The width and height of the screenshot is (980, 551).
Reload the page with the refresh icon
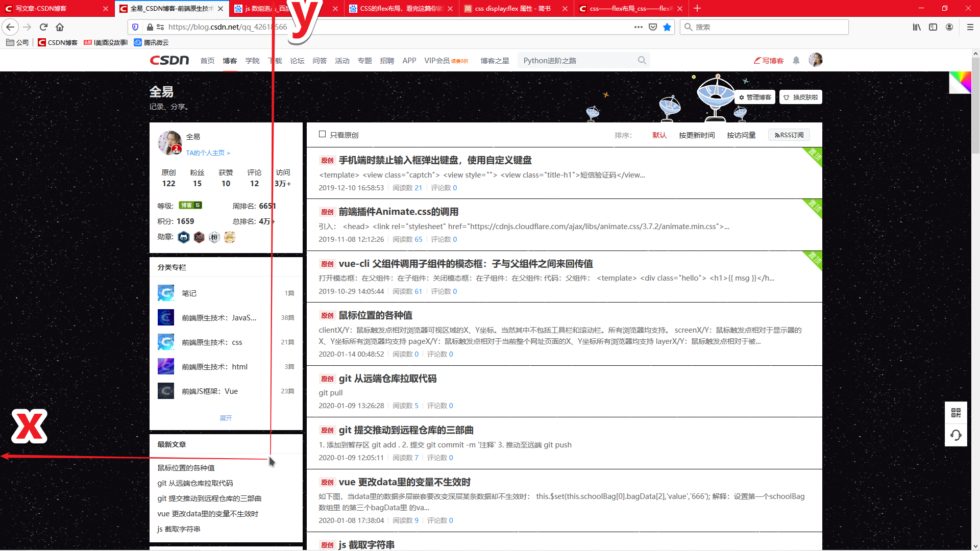point(43,27)
